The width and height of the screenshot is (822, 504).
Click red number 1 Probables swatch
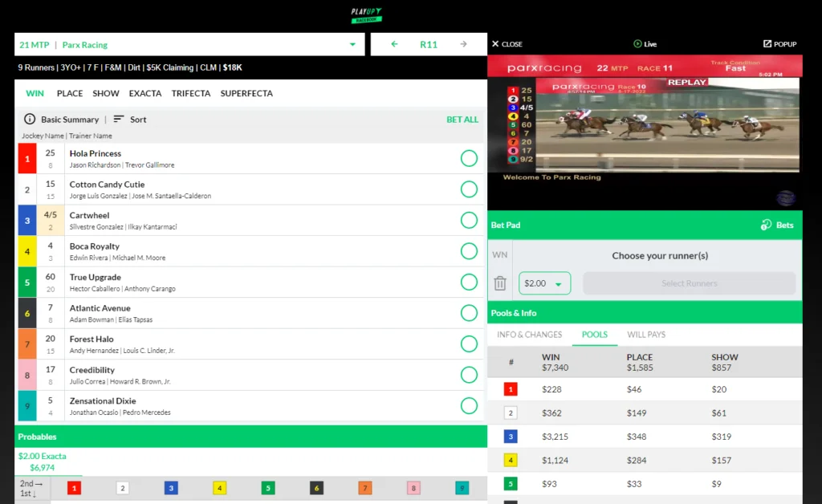pyautogui.click(x=75, y=488)
